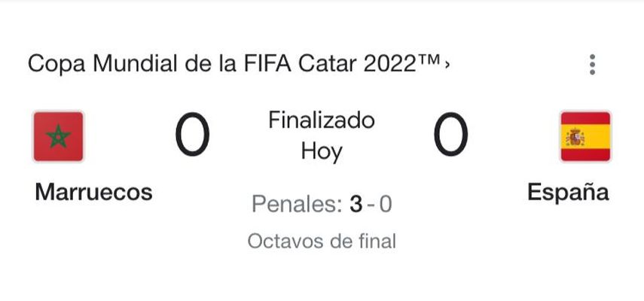Click the green star on Morocco's flag
The width and height of the screenshot is (644, 301).
(58, 137)
